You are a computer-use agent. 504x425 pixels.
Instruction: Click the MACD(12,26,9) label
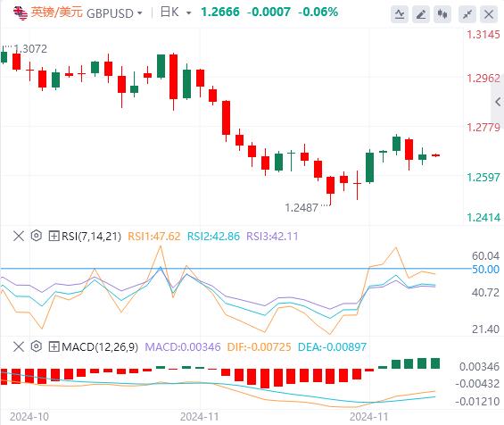click(x=100, y=346)
